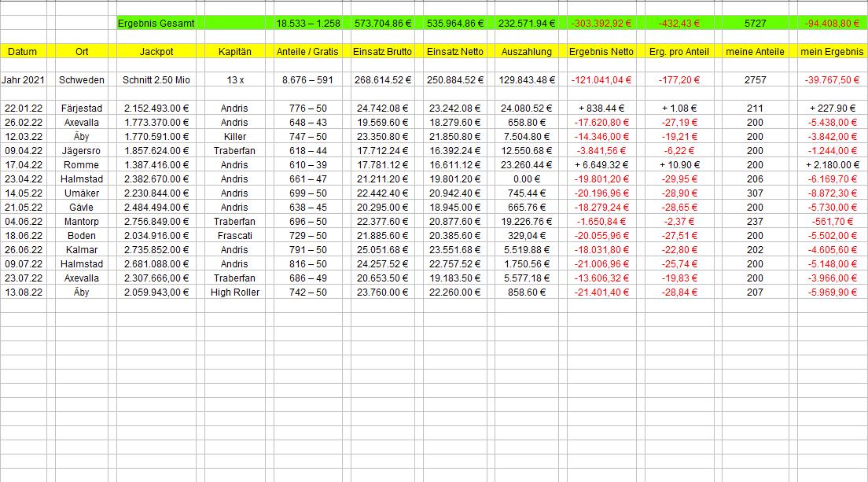Select the '13 x' Kapitän cell
The width and height of the screenshot is (868, 482).
[x=235, y=79]
